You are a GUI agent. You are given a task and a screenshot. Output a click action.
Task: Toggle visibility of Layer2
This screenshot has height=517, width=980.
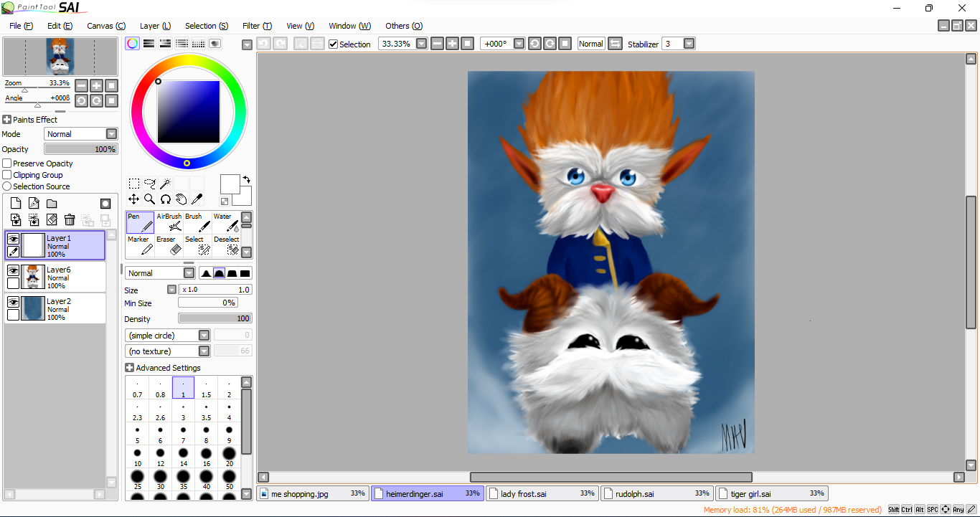(x=13, y=302)
